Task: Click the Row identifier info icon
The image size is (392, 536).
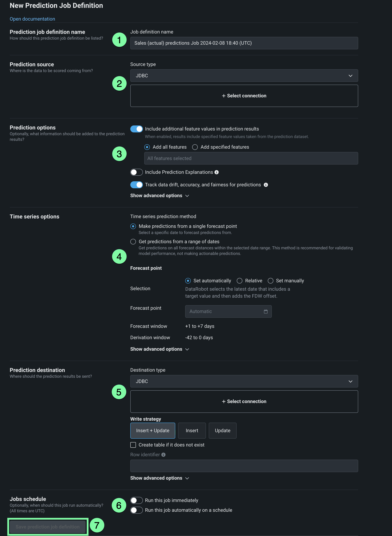Action: point(163,455)
